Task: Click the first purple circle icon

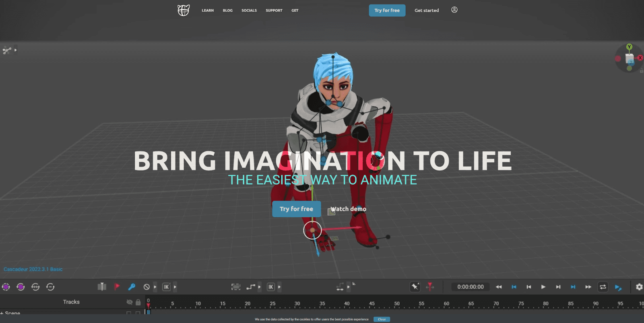Action: pos(6,287)
